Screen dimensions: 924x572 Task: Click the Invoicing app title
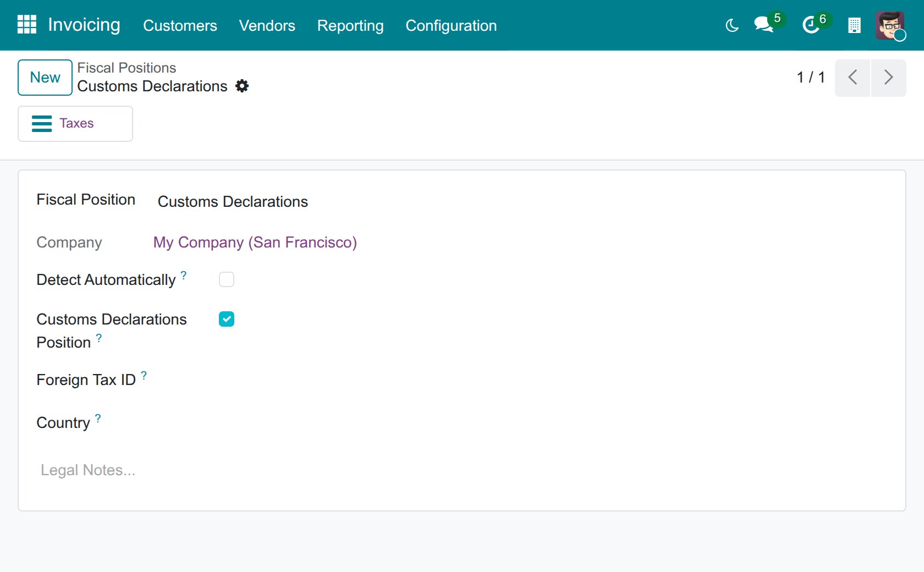tap(84, 25)
